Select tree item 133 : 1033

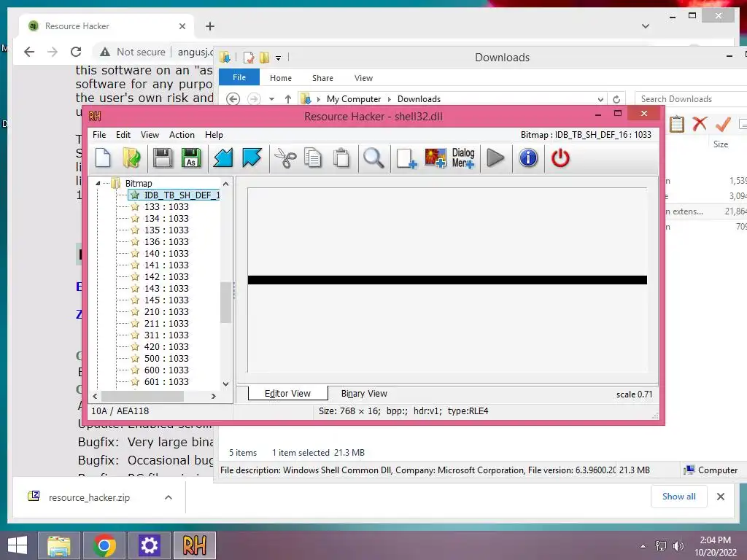pos(166,206)
